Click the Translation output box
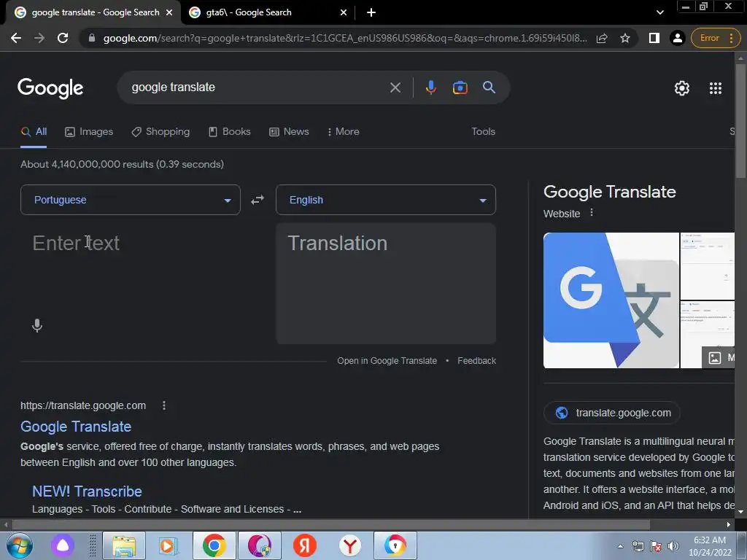Image resolution: width=747 pixels, height=560 pixels. click(386, 284)
